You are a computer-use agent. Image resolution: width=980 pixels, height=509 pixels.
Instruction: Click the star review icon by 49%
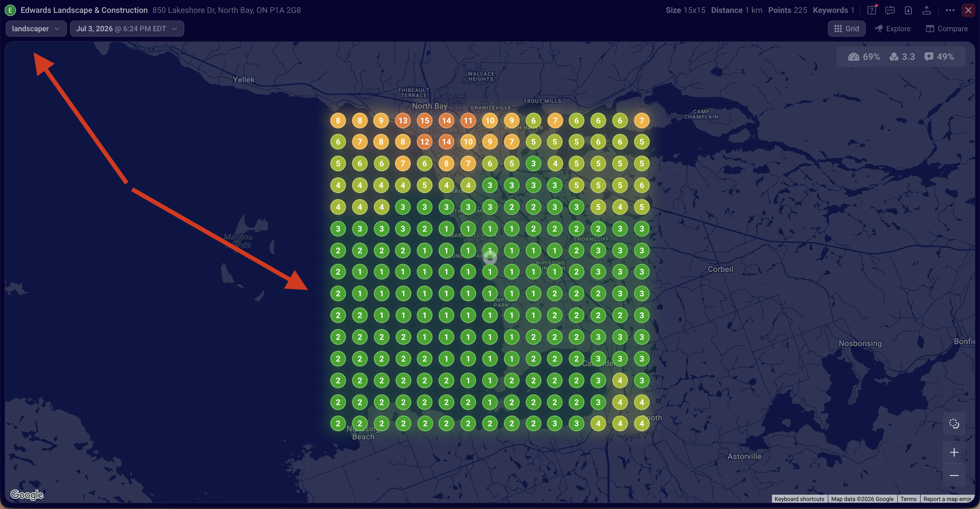(x=929, y=57)
